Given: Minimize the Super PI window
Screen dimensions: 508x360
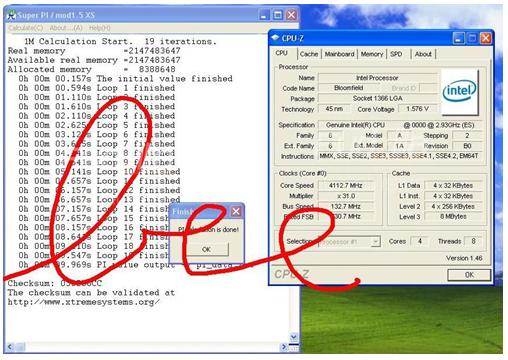Looking at the screenshot, I should click(x=264, y=15).
